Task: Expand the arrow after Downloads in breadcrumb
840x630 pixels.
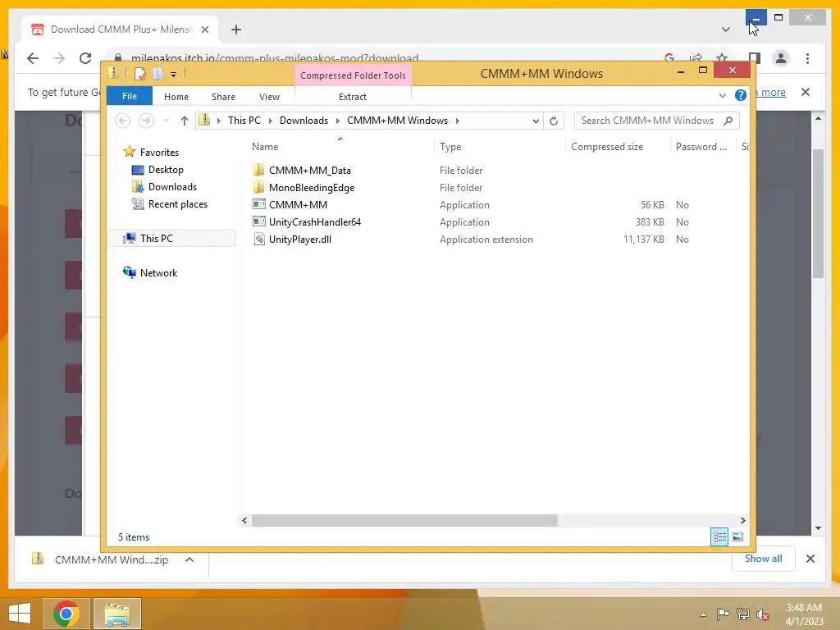Action: pos(337,121)
